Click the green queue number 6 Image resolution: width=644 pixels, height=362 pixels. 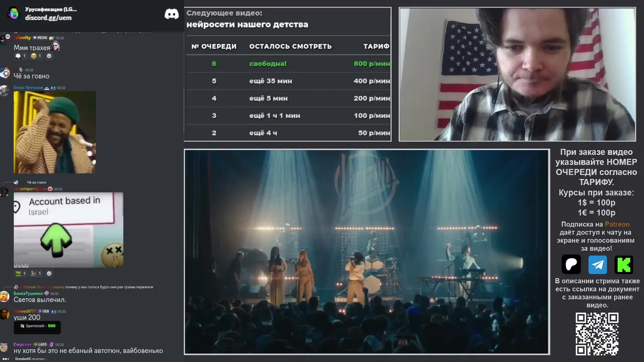(214, 64)
